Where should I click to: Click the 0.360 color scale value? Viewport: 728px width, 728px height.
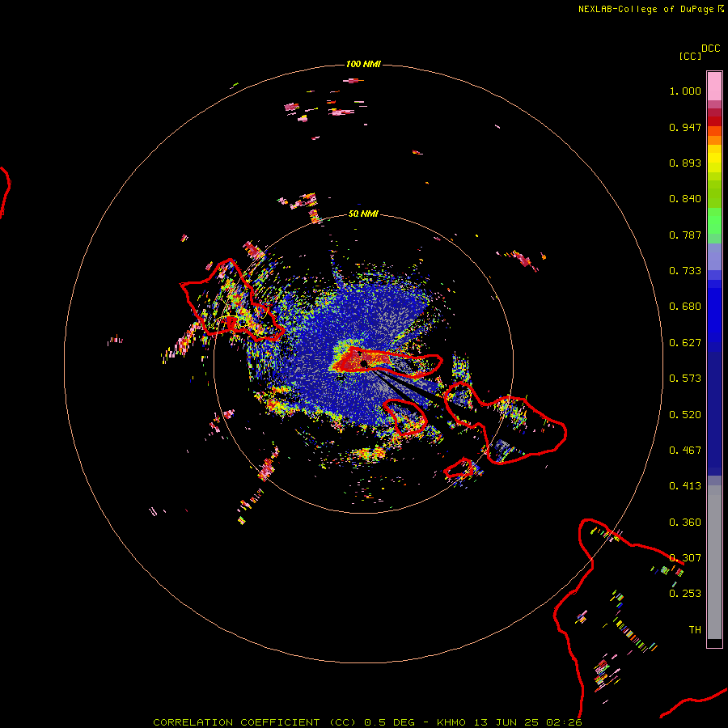click(685, 523)
